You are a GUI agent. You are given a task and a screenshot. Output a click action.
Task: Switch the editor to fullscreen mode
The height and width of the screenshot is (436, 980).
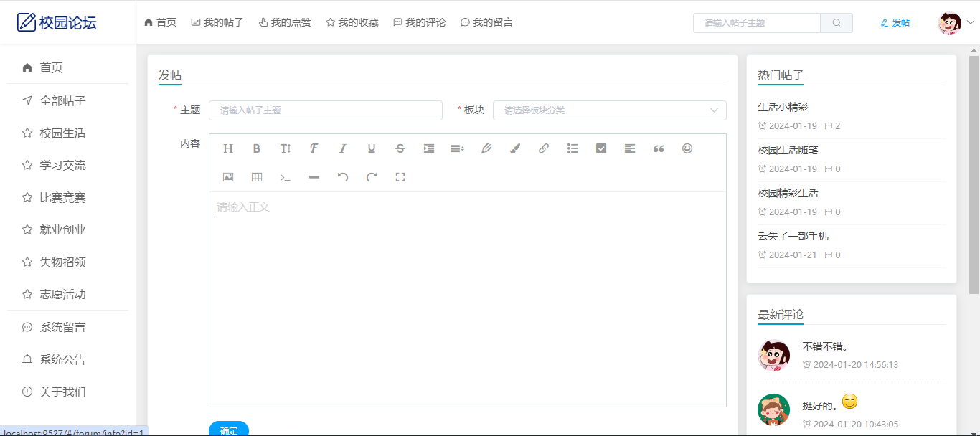400,177
